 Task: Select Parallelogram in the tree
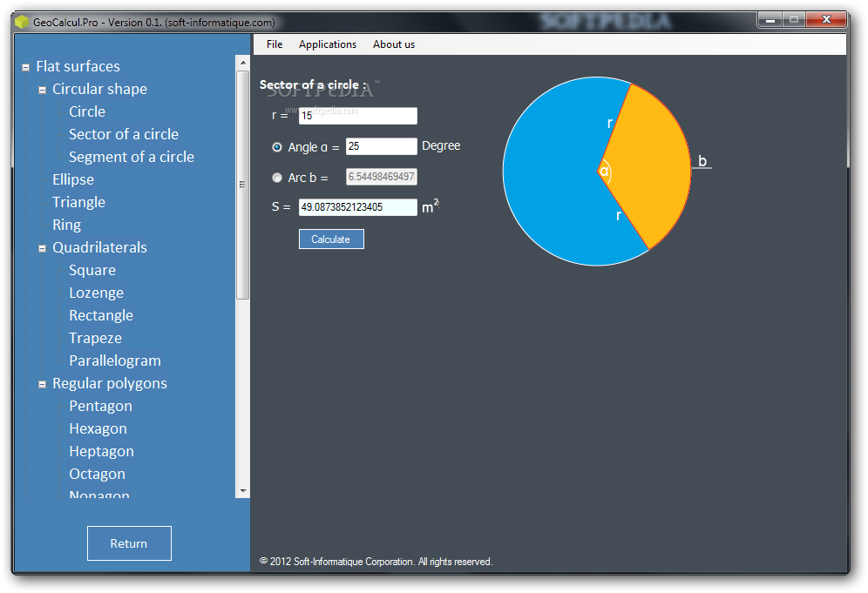pos(114,361)
